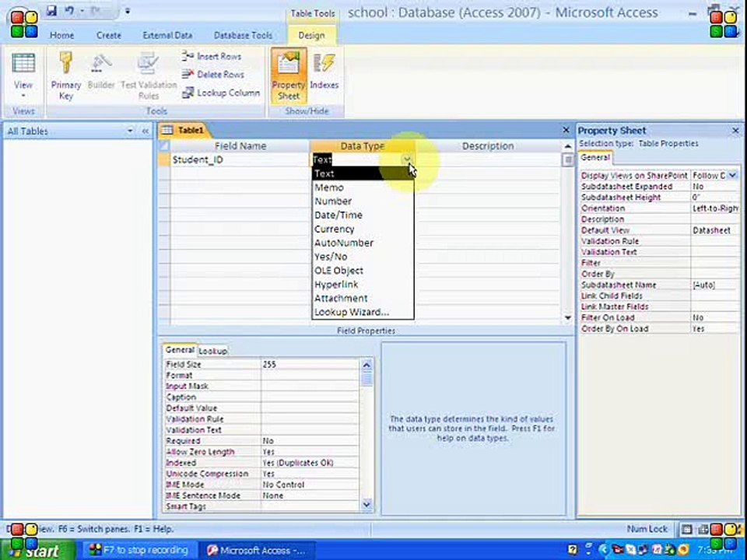The width and height of the screenshot is (747, 560).
Task: Switch to Datasheet view status bar icon
Action: (x=686, y=529)
